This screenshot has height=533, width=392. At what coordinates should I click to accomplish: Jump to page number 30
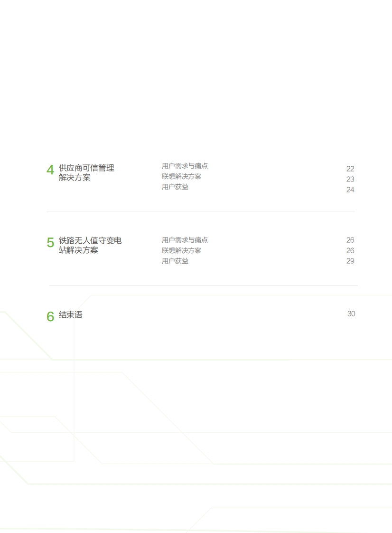351,314
